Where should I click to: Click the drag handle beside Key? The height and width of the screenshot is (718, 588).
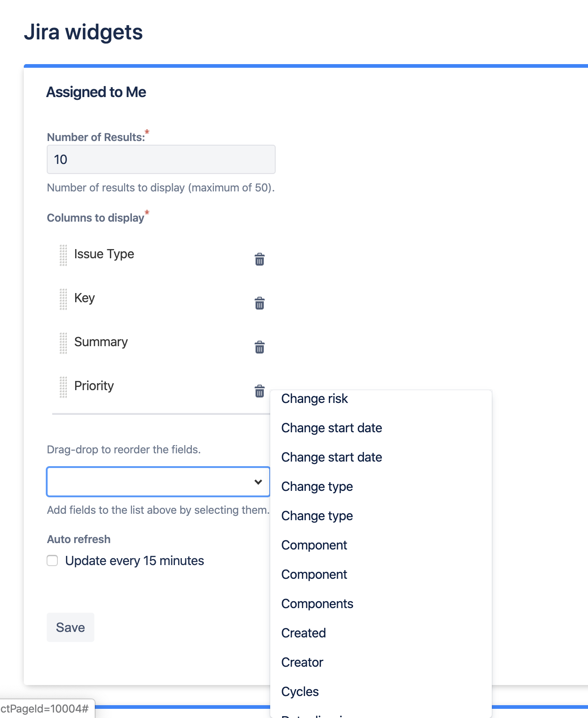(63, 299)
